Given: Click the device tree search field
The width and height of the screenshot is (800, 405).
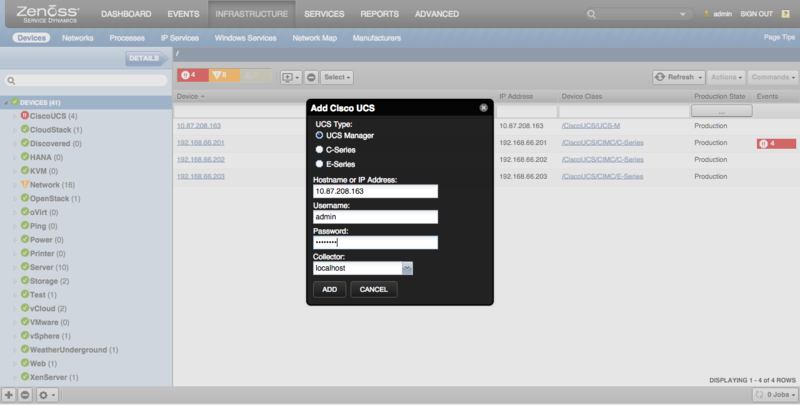Looking at the screenshot, I should pos(86,81).
